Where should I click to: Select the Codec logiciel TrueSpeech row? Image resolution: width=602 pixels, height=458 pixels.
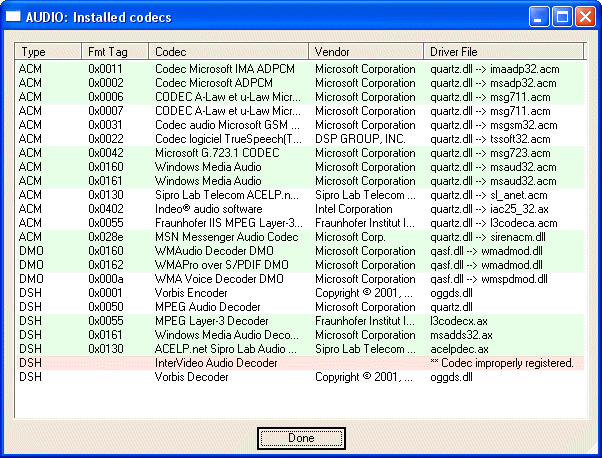(x=300, y=139)
